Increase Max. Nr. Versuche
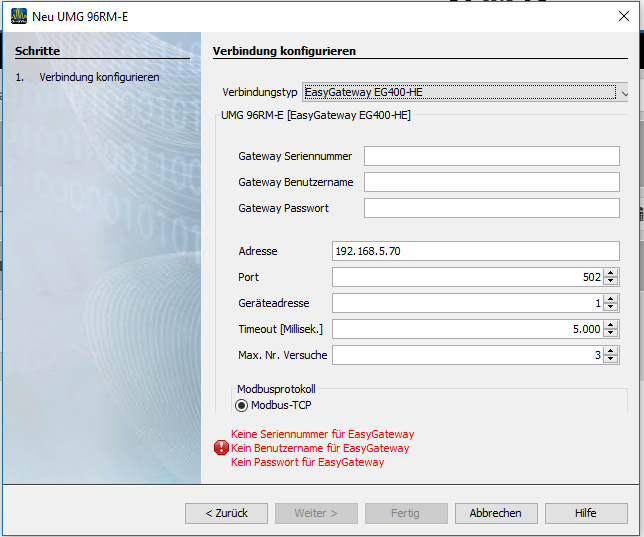The height and width of the screenshot is (537, 644). point(611,351)
